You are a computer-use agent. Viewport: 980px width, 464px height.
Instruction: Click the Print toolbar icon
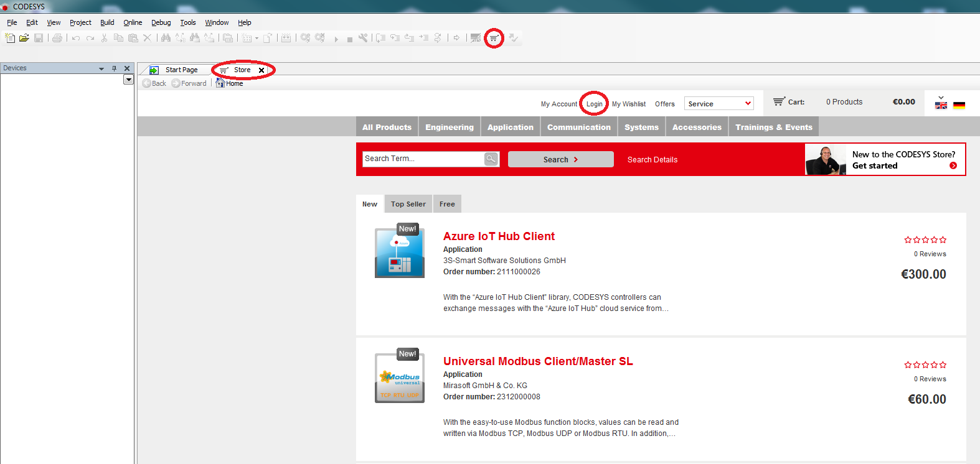tap(57, 38)
